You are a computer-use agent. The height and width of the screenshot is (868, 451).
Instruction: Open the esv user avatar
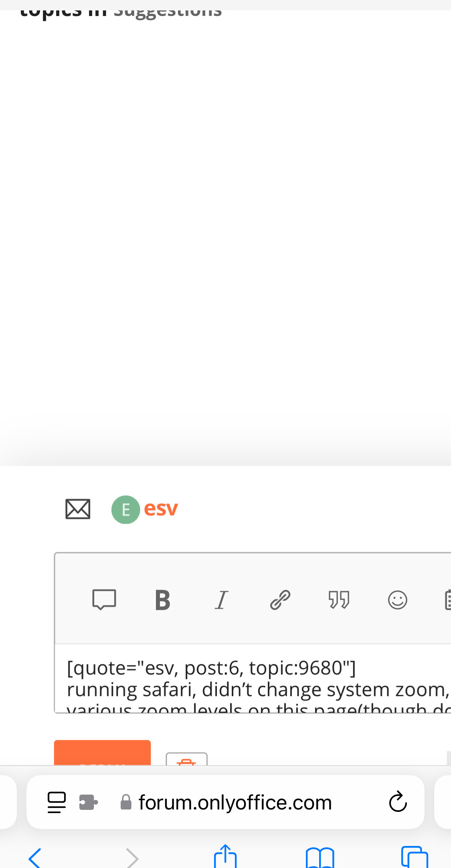coord(125,509)
